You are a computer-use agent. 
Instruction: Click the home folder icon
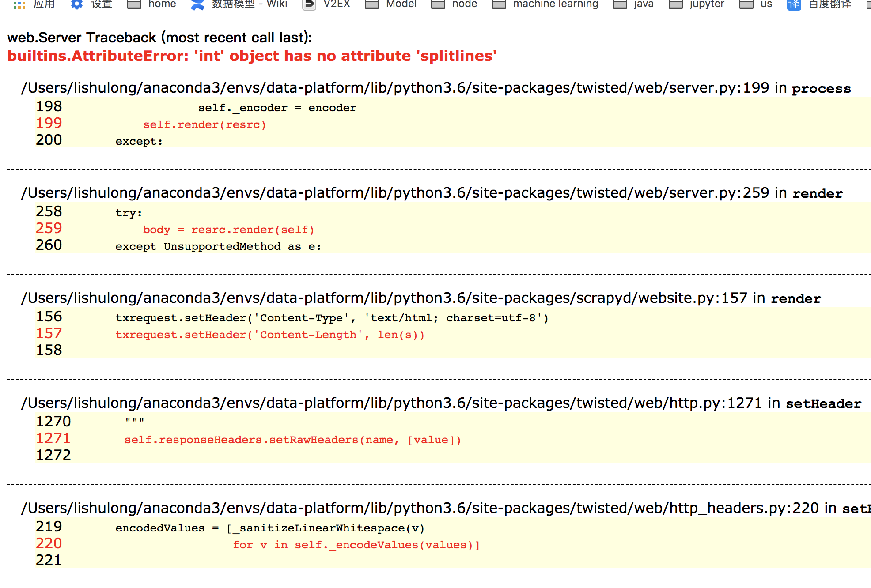(x=134, y=4)
